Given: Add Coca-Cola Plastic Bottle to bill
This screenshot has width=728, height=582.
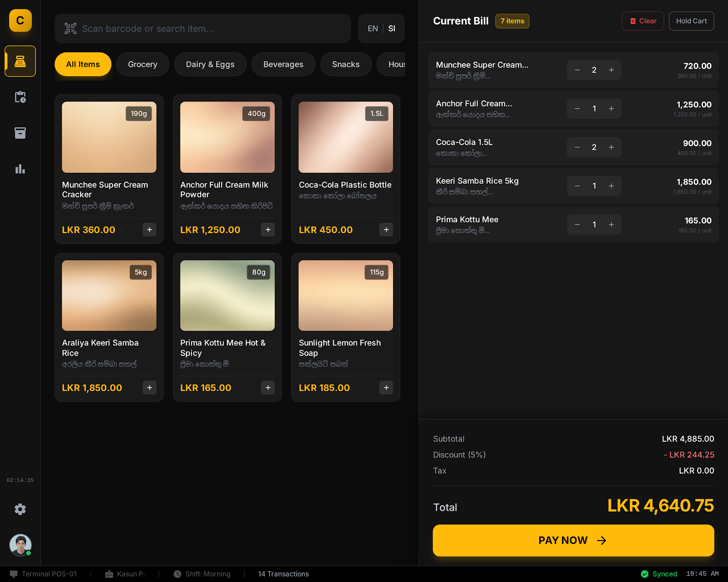Looking at the screenshot, I should [386, 230].
